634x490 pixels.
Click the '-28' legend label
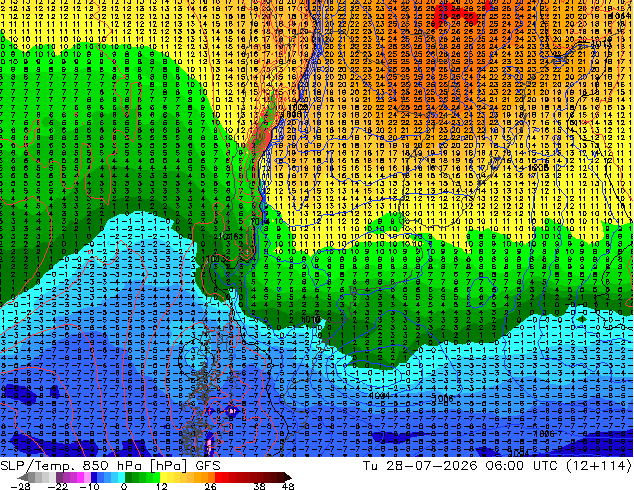(20, 486)
